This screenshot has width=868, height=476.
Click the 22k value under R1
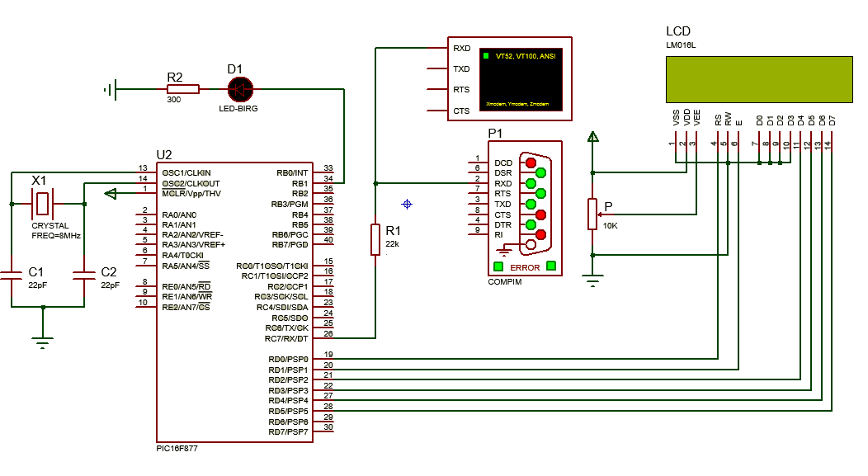pos(393,243)
